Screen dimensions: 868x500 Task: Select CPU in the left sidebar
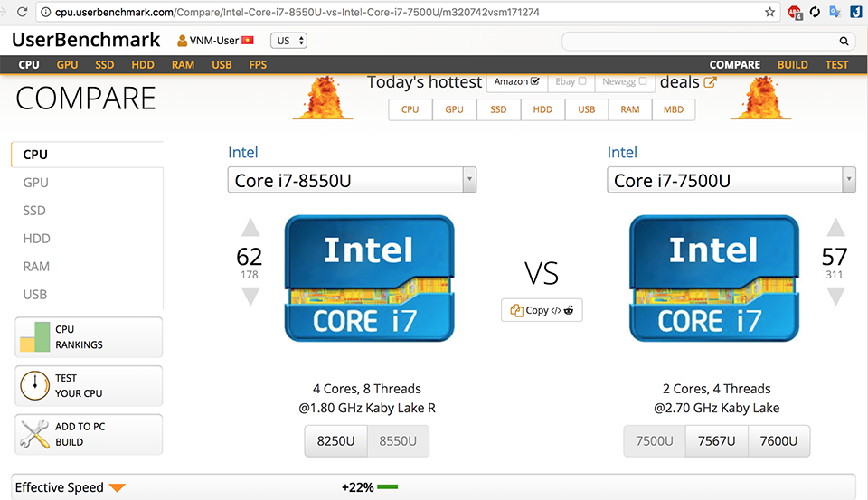[x=88, y=155]
